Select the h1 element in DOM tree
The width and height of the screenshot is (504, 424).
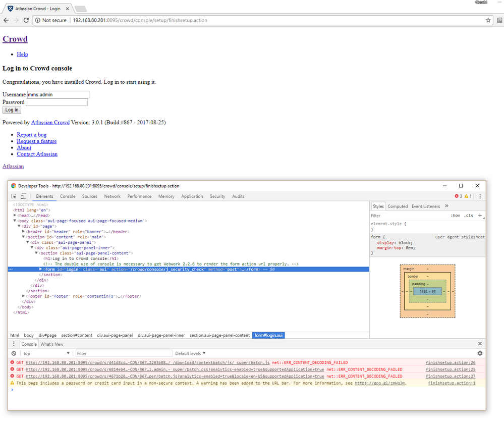81,258
